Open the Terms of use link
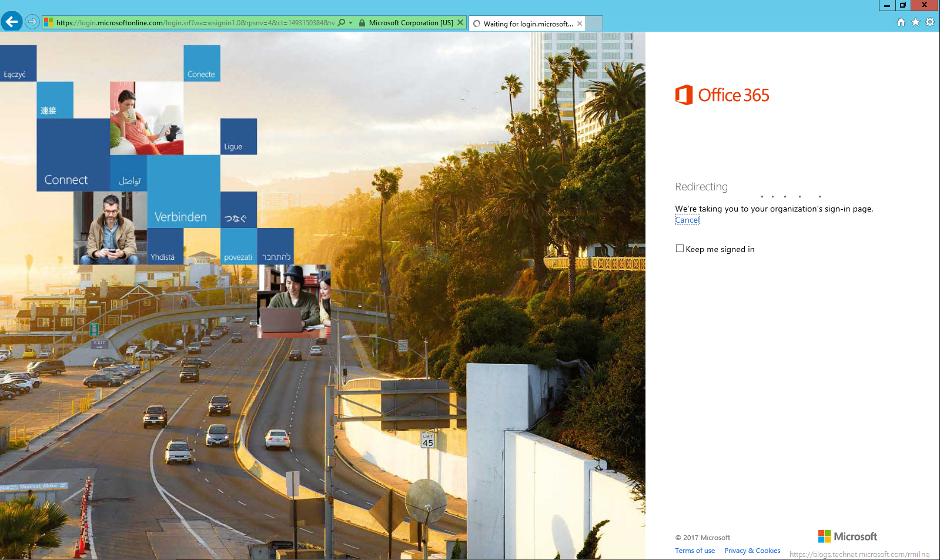Screen dimensions: 940x560 coord(694,551)
